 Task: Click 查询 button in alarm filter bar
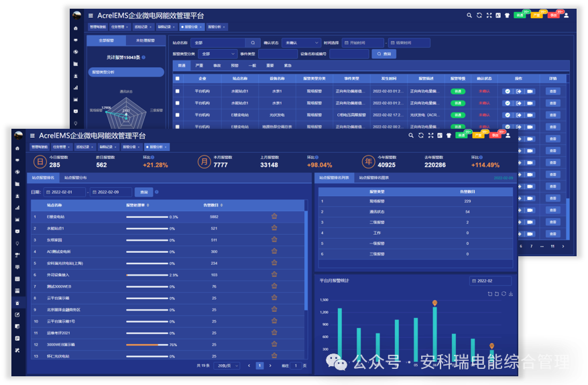pyautogui.click(x=384, y=54)
